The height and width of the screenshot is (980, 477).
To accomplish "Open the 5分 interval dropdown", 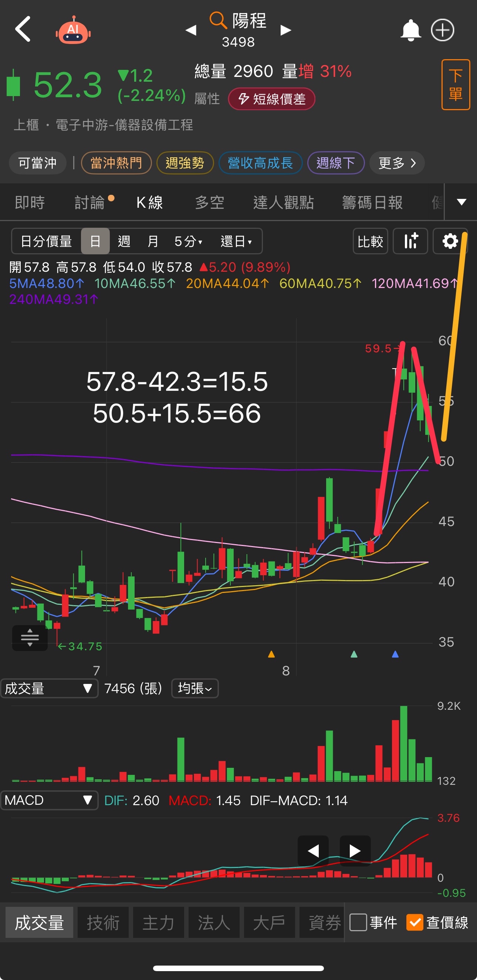I will [x=188, y=241].
